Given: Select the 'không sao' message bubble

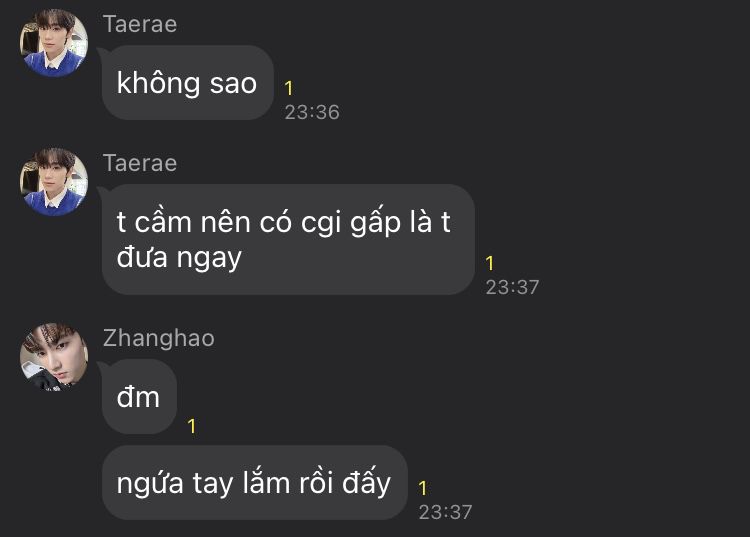Looking at the screenshot, I should click(x=188, y=83).
